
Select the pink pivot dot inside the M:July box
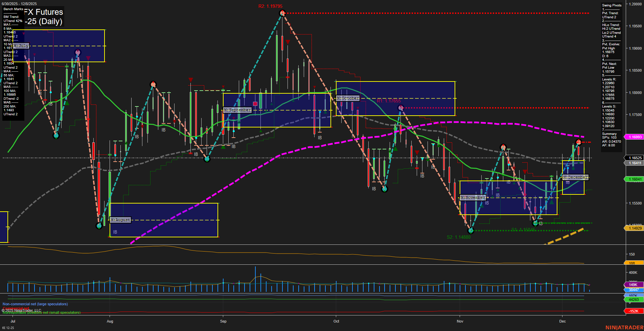(x=78, y=52)
